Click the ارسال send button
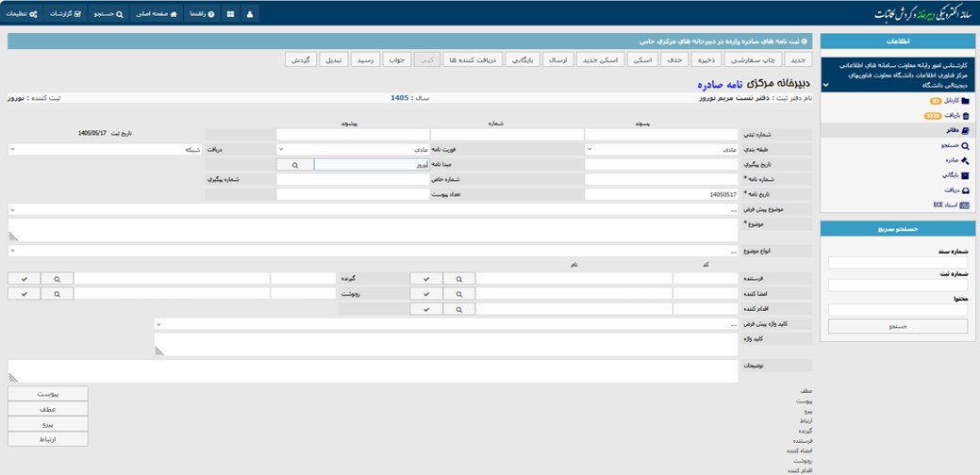 pyautogui.click(x=557, y=59)
